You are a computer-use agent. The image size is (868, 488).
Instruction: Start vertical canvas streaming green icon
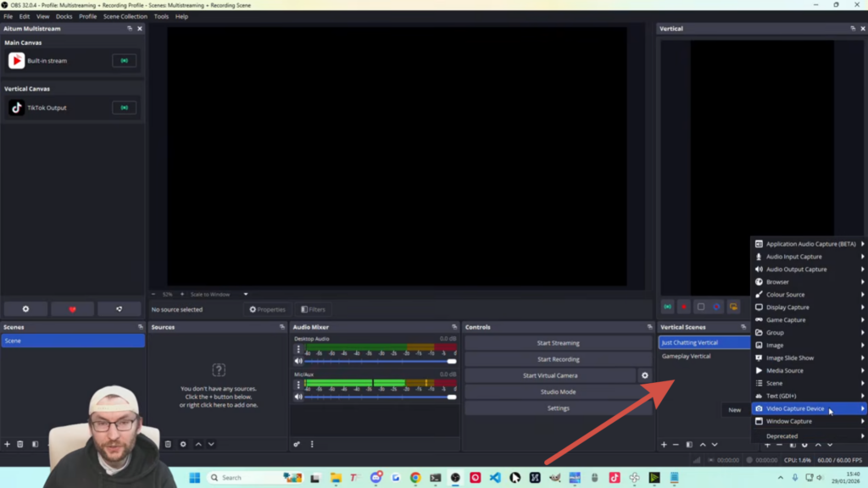[668, 307]
